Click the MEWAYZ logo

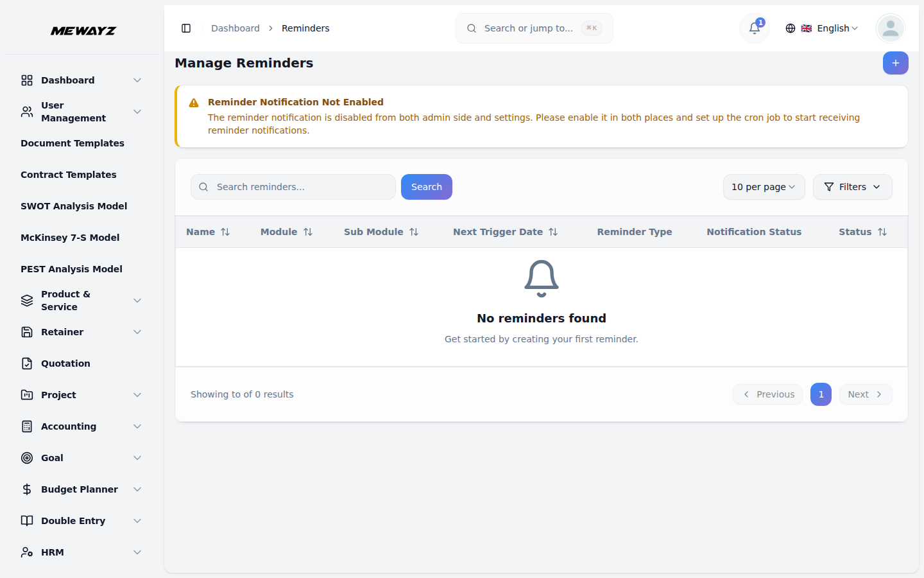tap(83, 31)
